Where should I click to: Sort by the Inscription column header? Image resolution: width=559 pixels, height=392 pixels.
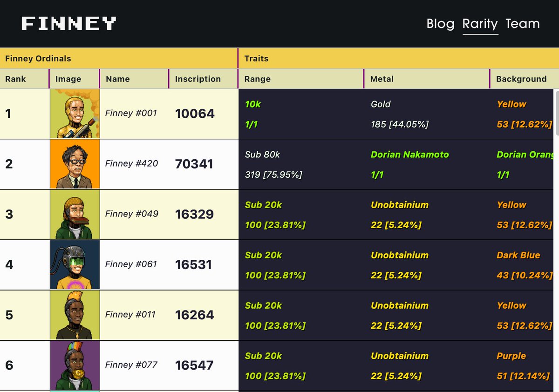(x=203, y=79)
